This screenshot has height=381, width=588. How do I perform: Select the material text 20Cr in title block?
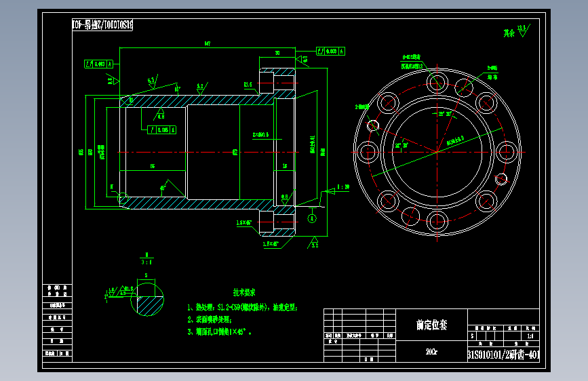[x=431, y=352]
